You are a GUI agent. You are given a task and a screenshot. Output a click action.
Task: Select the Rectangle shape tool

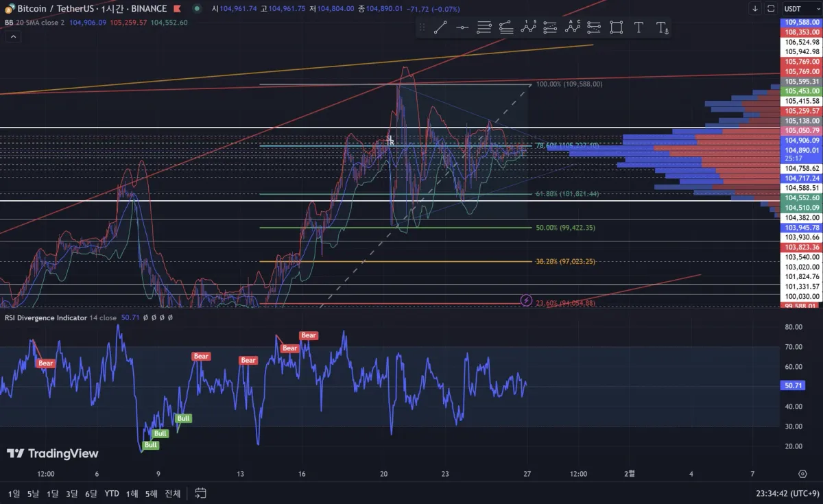616,27
